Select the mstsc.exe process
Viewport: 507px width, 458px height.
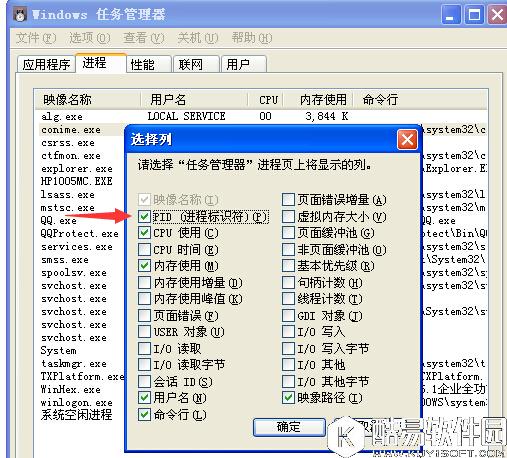coord(68,208)
